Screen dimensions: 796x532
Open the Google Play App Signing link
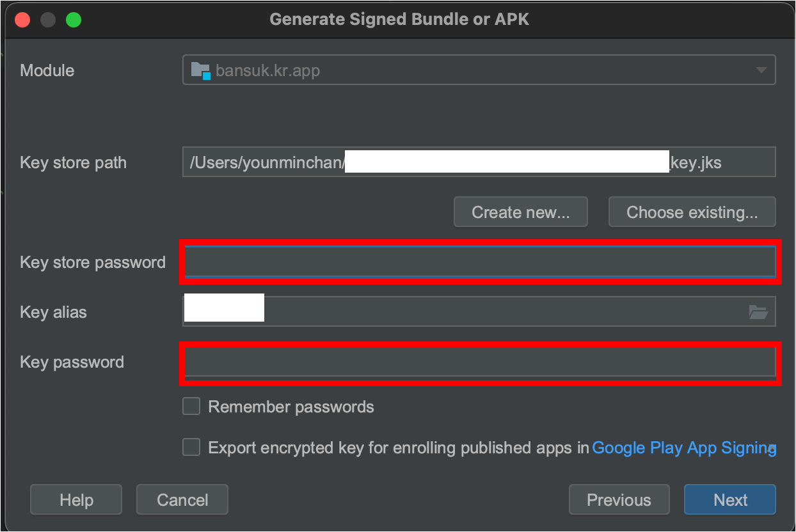point(683,448)
